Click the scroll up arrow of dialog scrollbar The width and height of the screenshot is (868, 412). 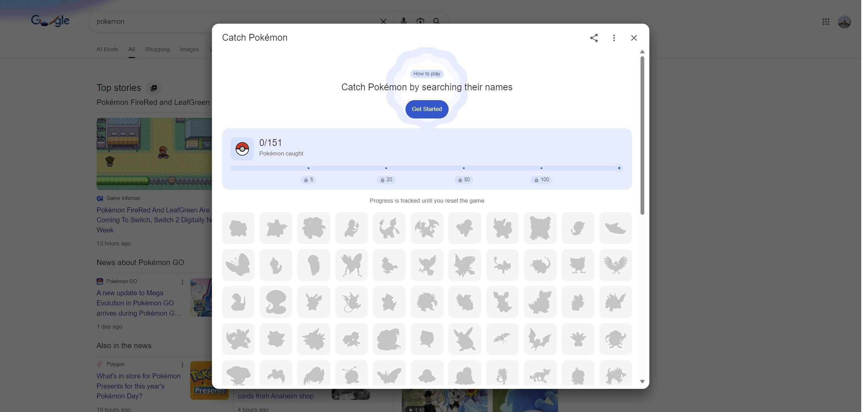pyautogui.click(x=642, y=52)
